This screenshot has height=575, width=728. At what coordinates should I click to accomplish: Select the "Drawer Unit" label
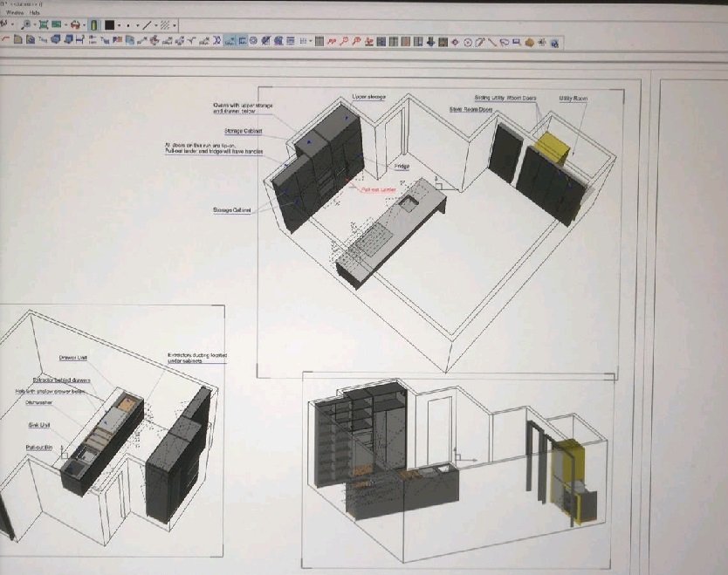click(x=73, y=358)
